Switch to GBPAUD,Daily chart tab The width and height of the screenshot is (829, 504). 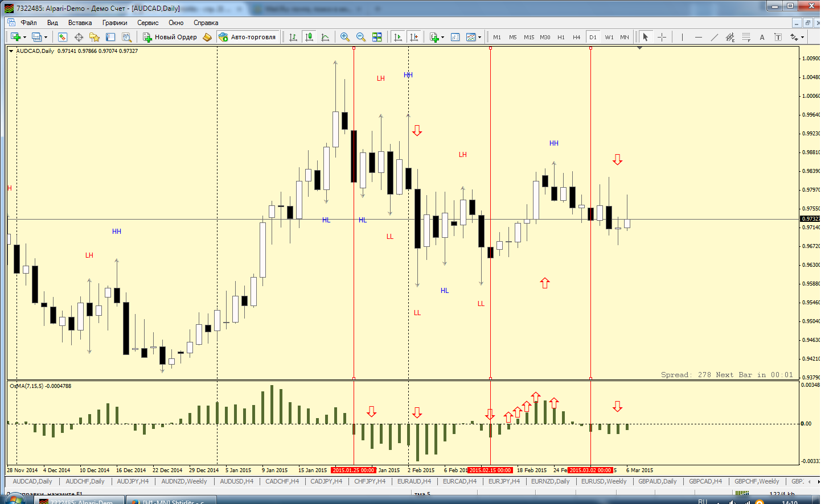pyautogui.click(x=657, y=481)
